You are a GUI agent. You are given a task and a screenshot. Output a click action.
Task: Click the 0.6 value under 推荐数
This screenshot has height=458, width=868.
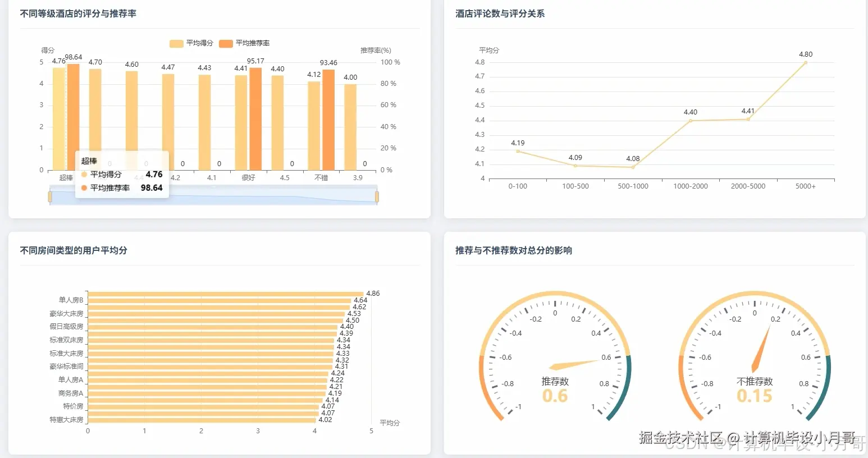coord(555,395)
